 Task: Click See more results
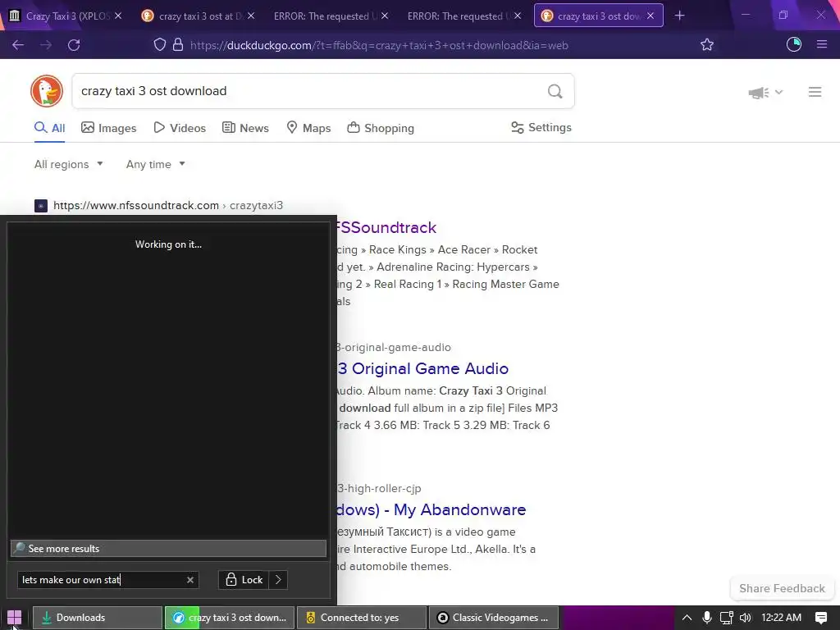click(168, 549)
